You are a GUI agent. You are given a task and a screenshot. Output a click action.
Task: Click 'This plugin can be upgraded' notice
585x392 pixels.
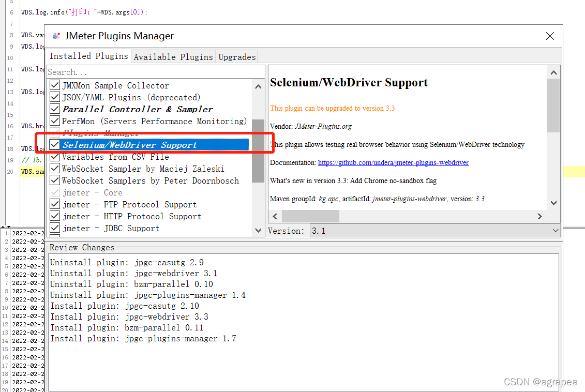coord(332,108)
